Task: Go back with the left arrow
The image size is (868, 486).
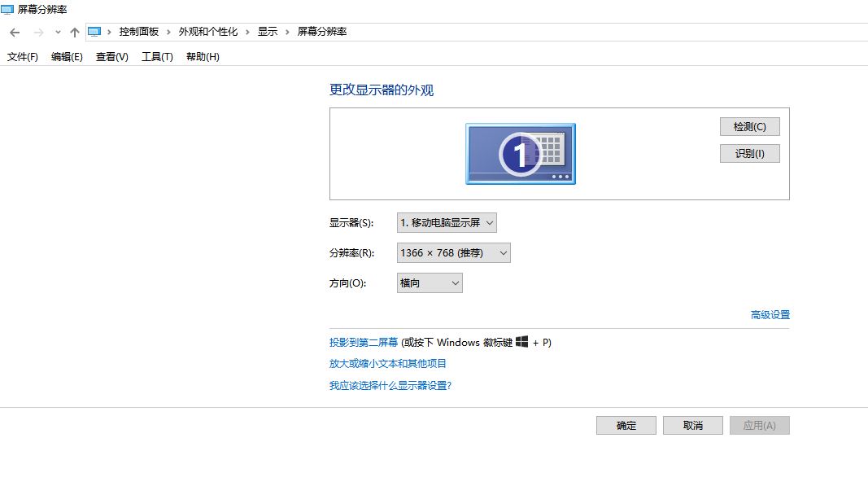Action: coord(15,32)
